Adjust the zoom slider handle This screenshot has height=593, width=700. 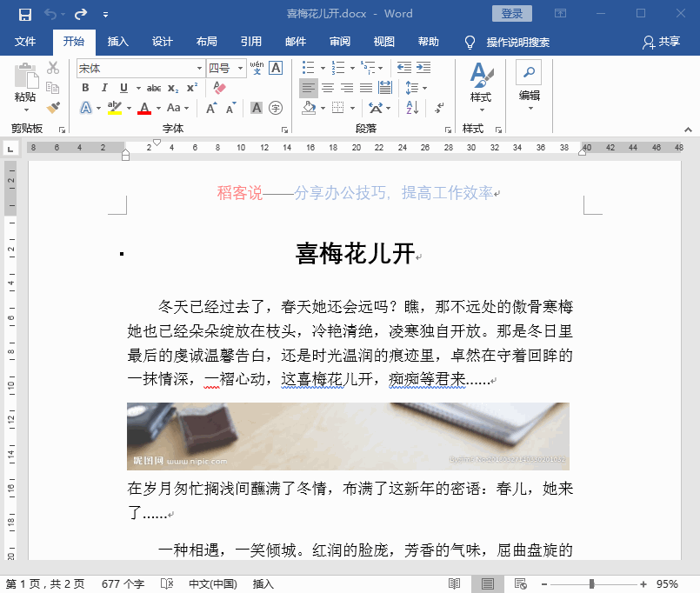(591, 583)
